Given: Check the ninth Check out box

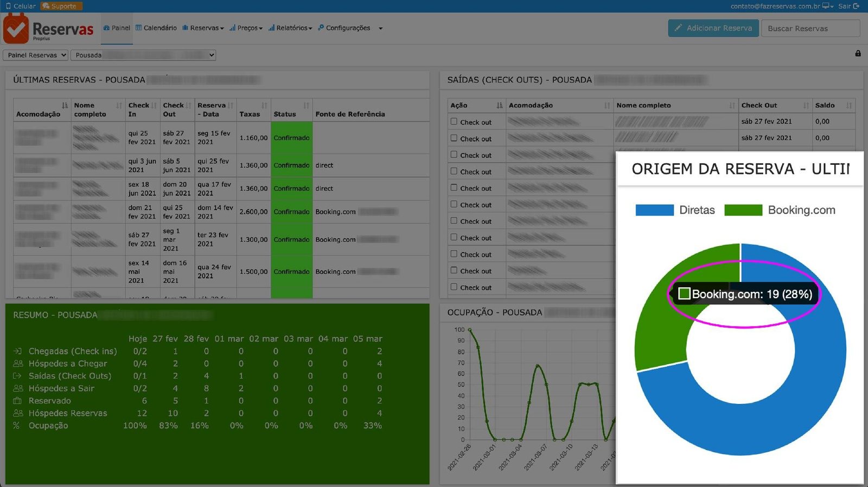Looking at the screenshot, I should (x=454, y=254).
